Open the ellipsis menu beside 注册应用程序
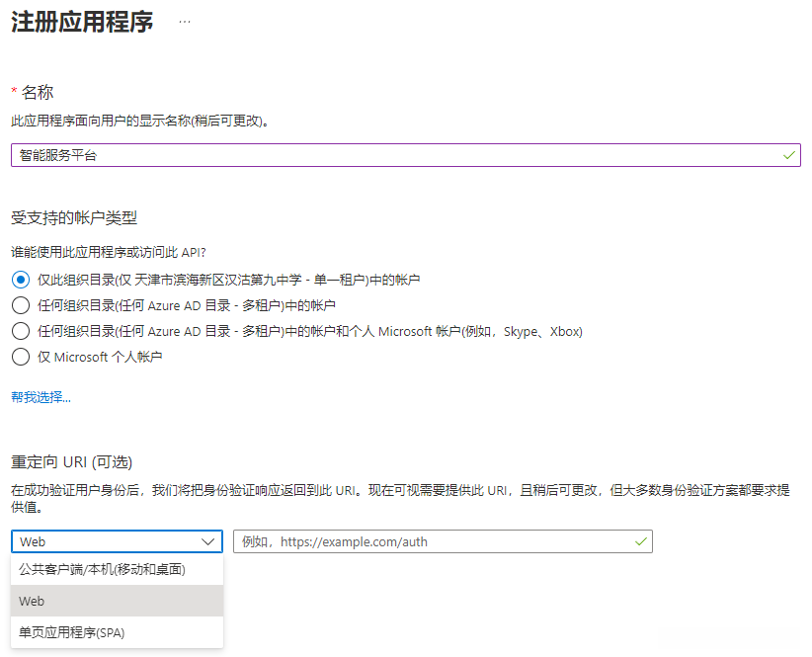 185,23
